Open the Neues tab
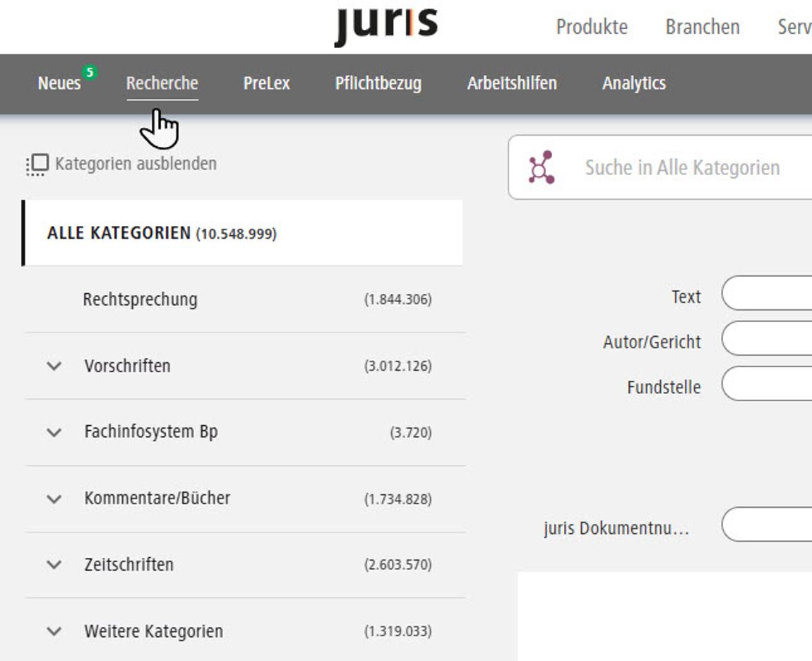This screenshot has width=812, height=661. point(59,83)
